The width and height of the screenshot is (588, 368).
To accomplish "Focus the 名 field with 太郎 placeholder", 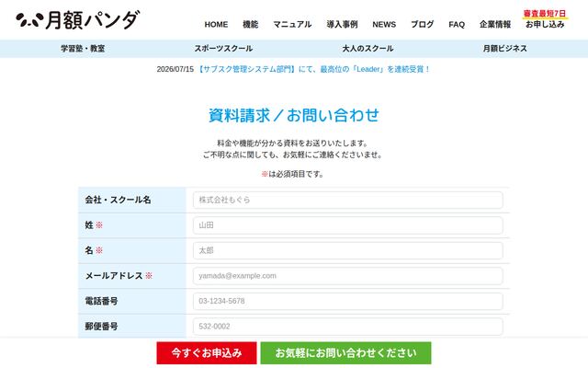I will (x=347, y=250).
